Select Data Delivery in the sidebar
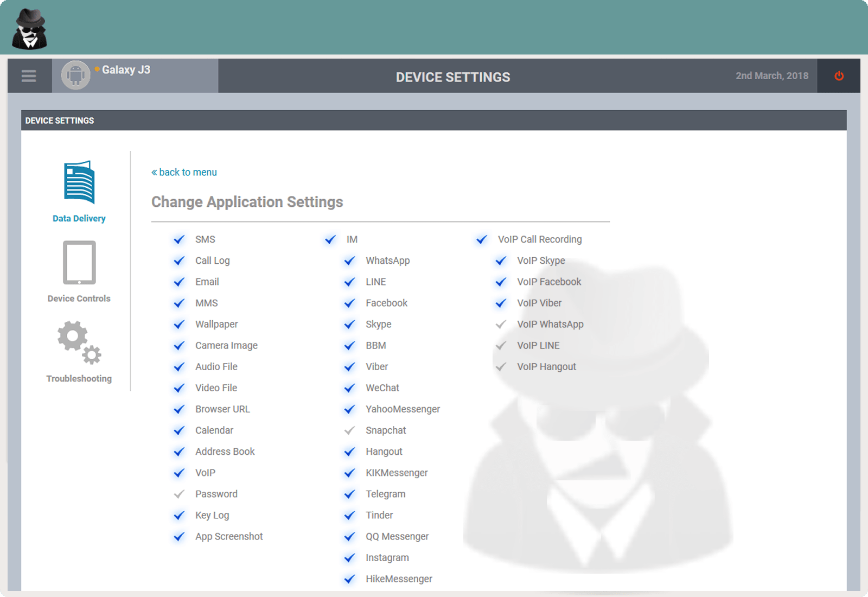868x597 pixels. click(x=79, y=190)
